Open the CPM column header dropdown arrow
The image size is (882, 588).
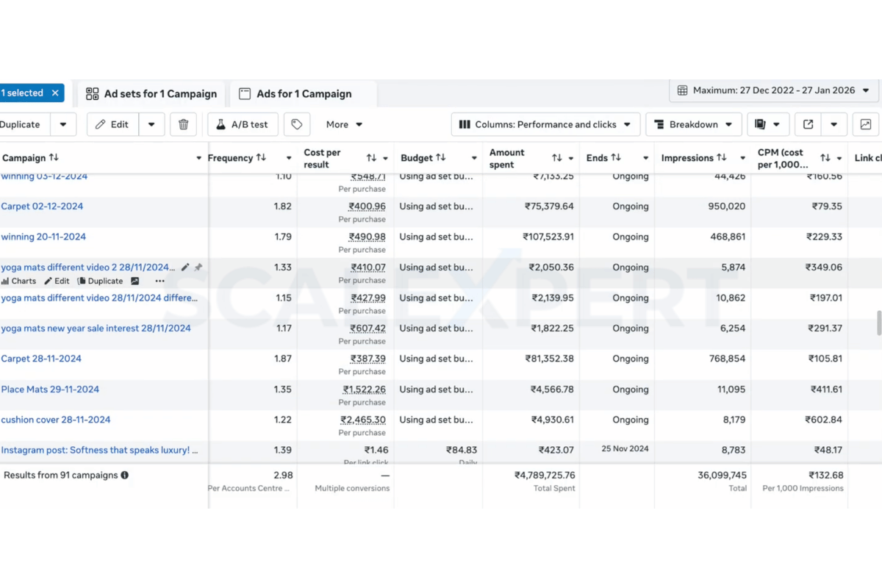click(839, 158)
